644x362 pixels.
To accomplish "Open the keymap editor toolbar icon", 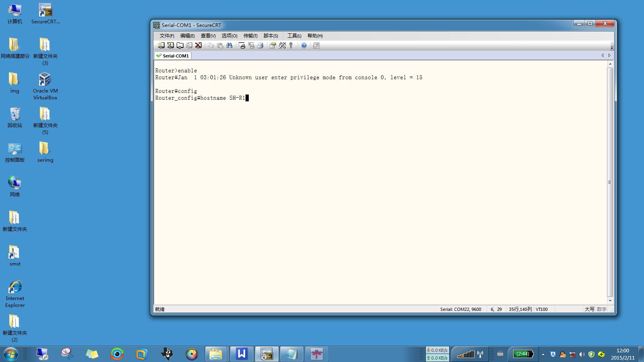I will pos(282,45).
